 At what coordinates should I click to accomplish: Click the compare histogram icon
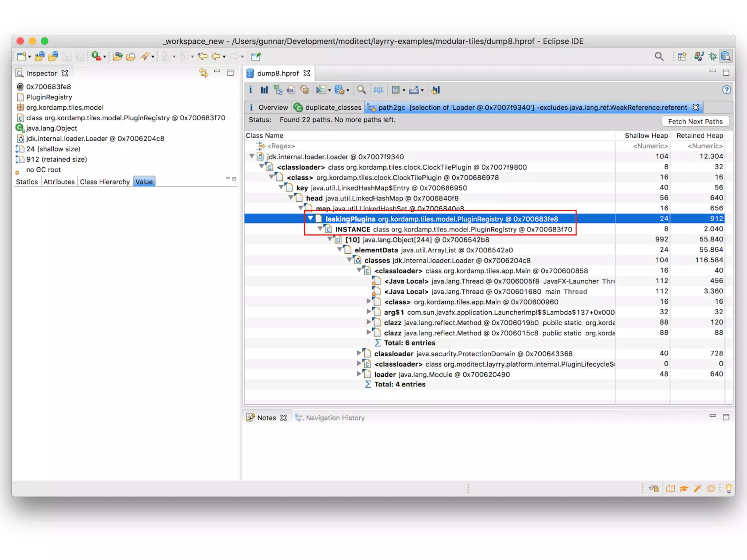436,90
